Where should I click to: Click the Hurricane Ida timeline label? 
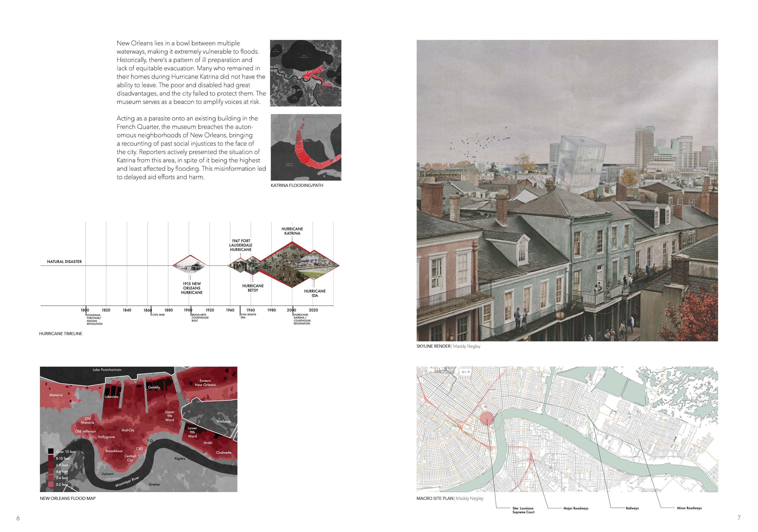315,293
